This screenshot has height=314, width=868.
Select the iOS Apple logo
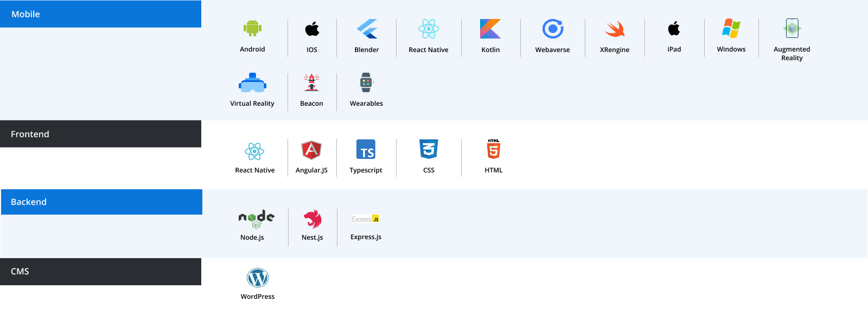pyautogui.click(x=312, y=29)
